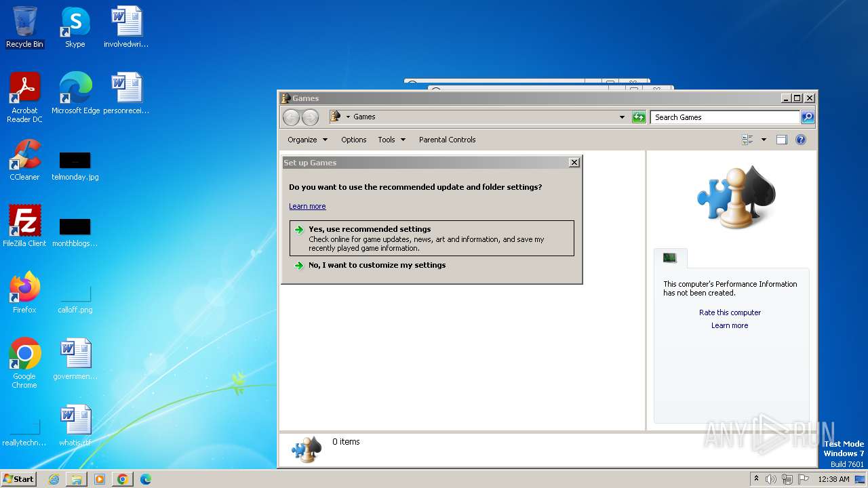The image size is (868, 488).
Task: Click the Action Center flag tray icon
Action: [x=804, y=479]
